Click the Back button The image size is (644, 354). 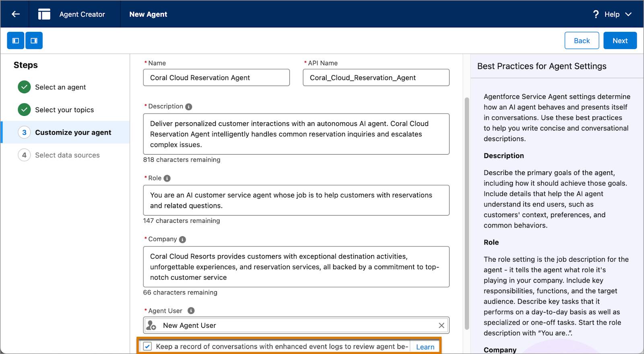pos(582,41)
